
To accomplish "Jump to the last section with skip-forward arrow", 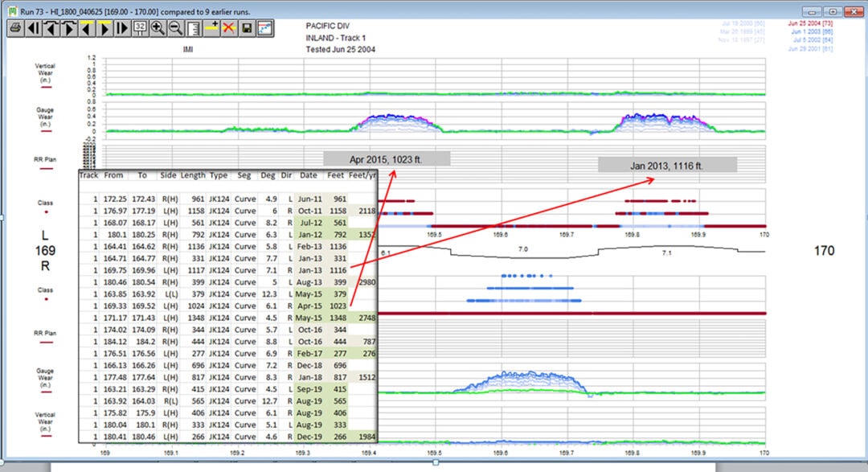I will 122,27.
